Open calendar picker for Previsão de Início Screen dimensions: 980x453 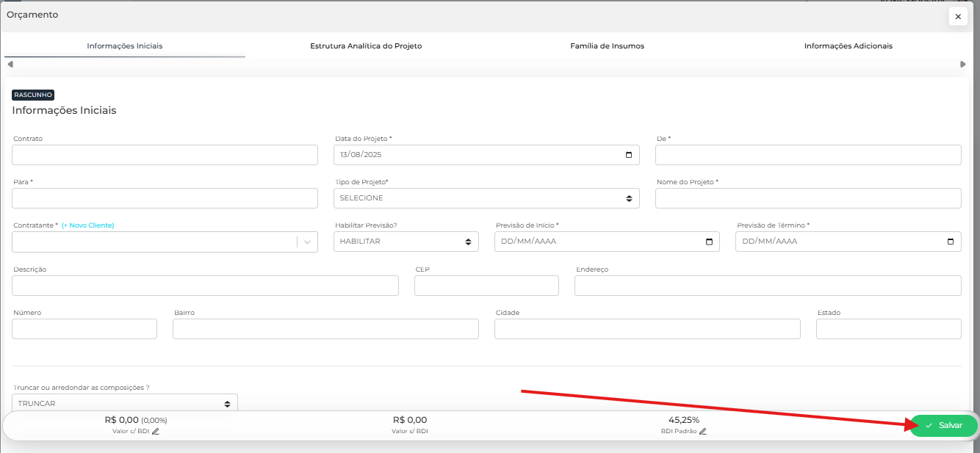[708, 242]
